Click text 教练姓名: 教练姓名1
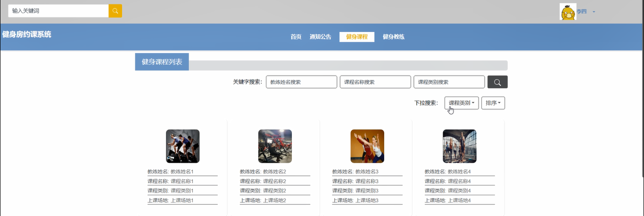The height and width of the screenshot is (216, 644). tap(171, 172)
